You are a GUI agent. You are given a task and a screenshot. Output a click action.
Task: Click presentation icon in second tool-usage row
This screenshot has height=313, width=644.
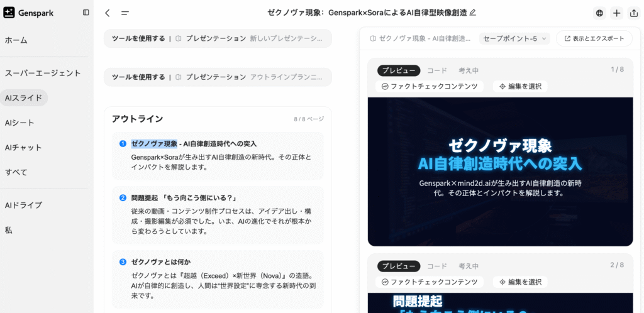pyautogui.click(x=179, y=77)
